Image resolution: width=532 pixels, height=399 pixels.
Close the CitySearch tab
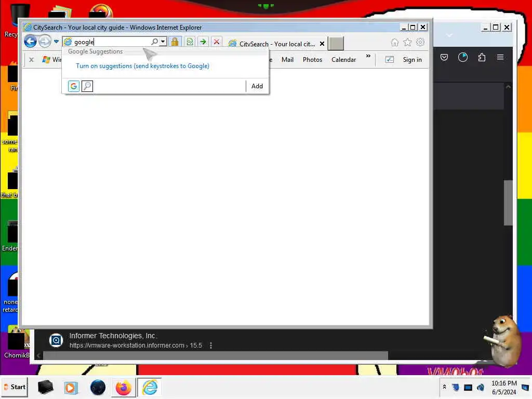click(x=322, y=44)
